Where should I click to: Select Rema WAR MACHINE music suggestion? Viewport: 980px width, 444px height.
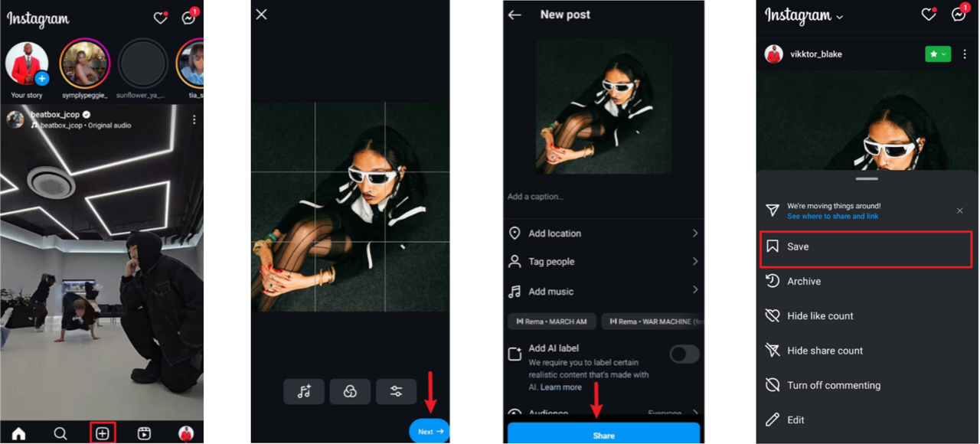(x=652, y=322)
